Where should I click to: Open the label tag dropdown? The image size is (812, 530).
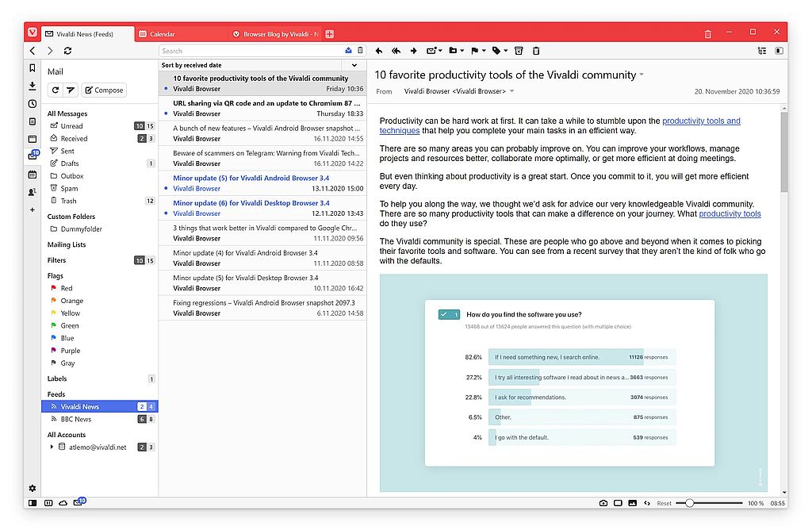click(500, 51)
